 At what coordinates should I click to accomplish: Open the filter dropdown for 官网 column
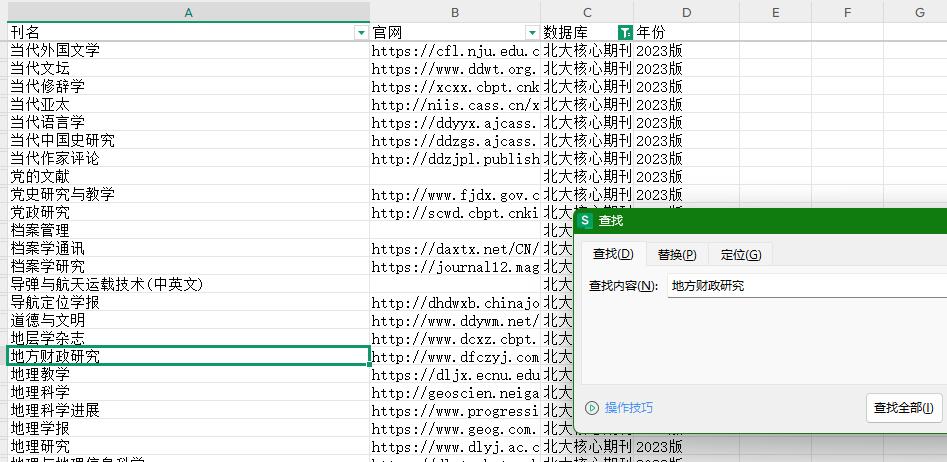(x=532, y=32)
